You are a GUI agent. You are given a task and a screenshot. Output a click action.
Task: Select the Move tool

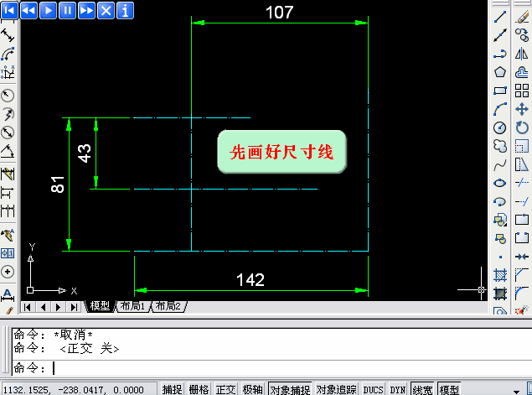522,109
